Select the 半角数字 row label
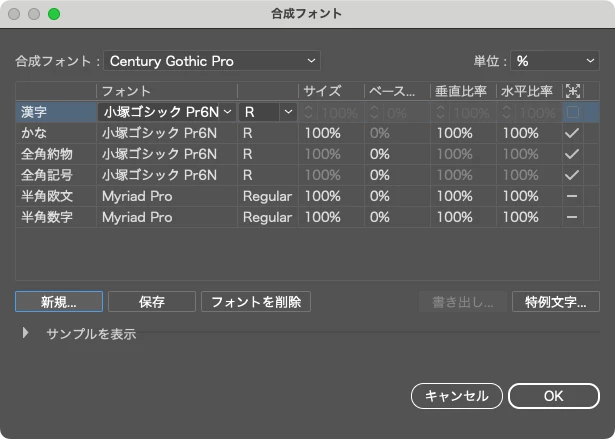Screen dimensions: 615x439 coord(47,217)
